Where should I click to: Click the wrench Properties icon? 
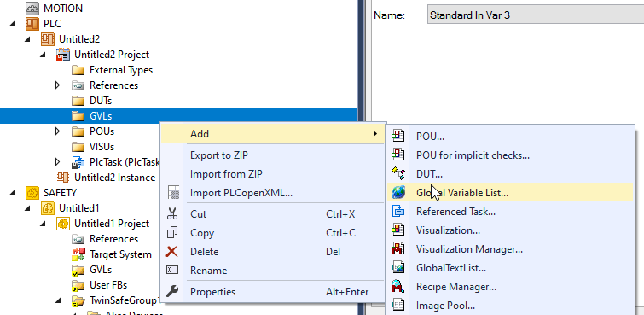[x=172, y=292]
